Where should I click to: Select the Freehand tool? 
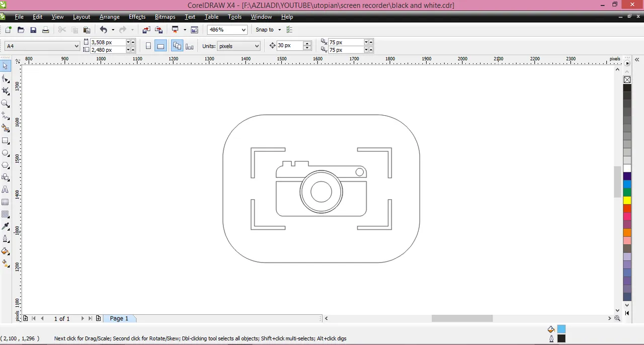point(6,116)
